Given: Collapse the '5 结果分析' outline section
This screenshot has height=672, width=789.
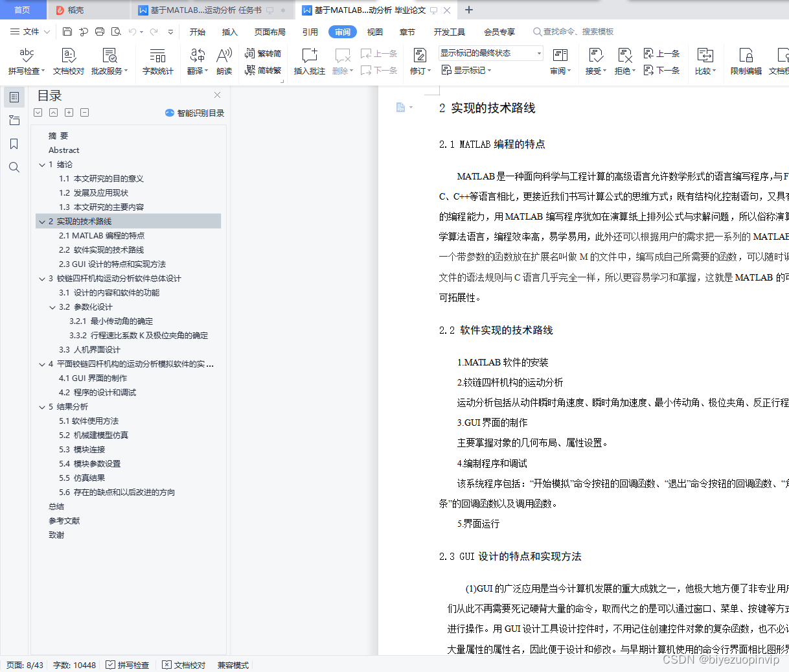Looking at the screenshot, I should point(42,407).
